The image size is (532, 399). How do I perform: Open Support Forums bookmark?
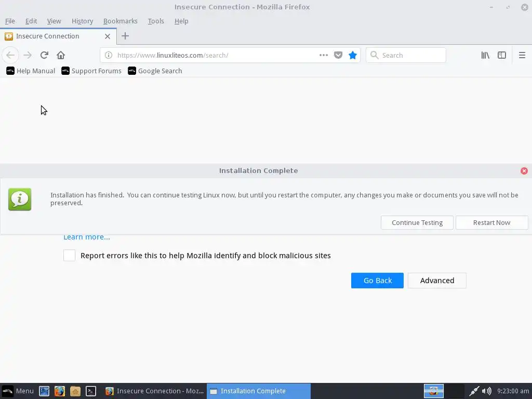point(91,71)
